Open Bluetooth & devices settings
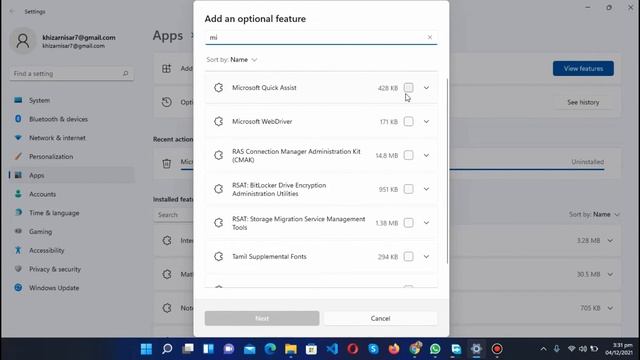This screenshot has width=640, height=360. coord(71,119)
